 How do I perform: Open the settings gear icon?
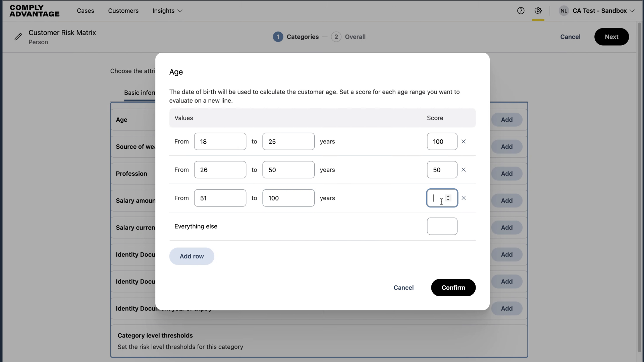click(x=538, y=11)
